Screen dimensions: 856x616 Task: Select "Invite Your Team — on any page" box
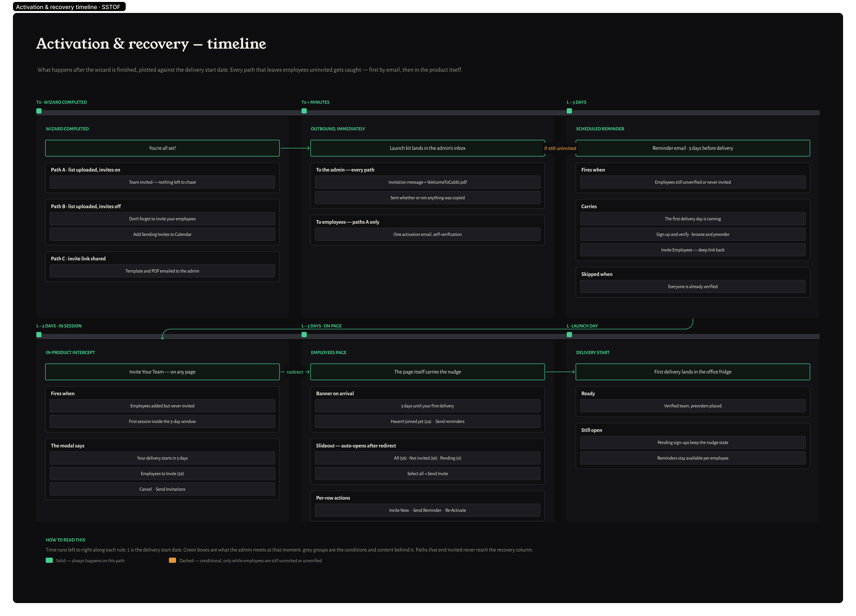pos(162,372)
